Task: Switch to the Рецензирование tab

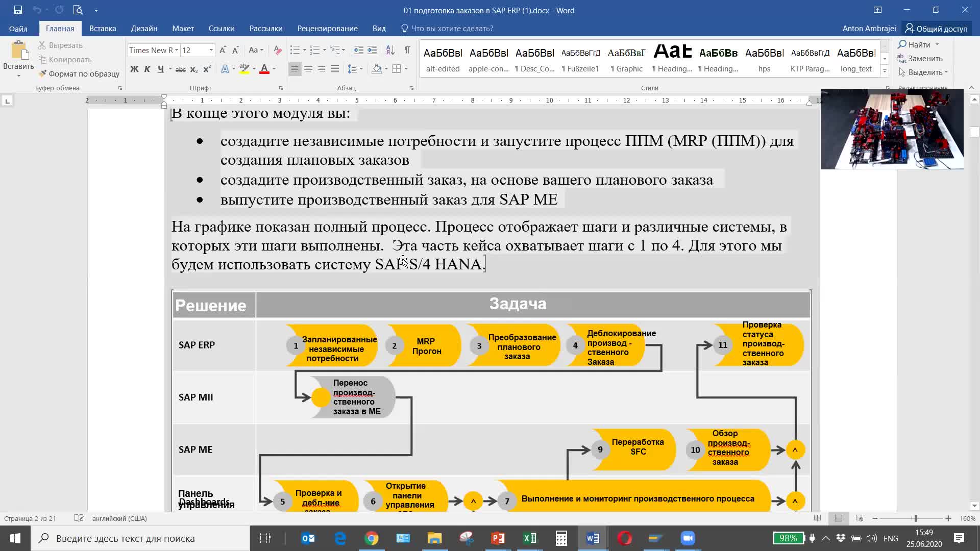Action: pyautogui.click(x=327, y=29)
